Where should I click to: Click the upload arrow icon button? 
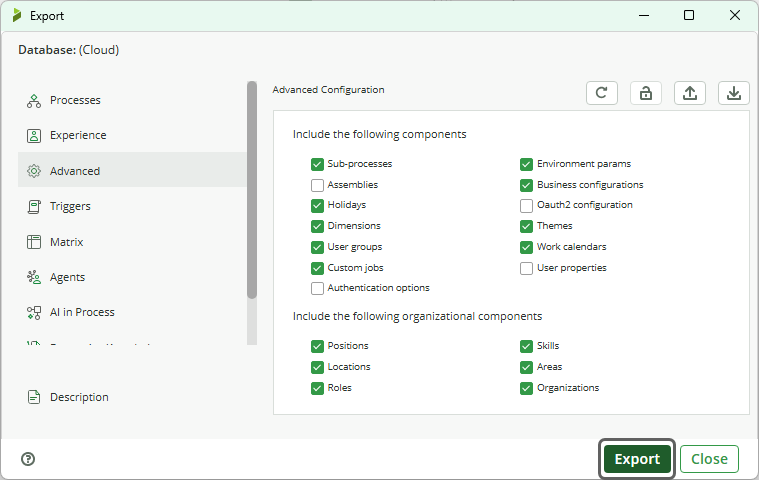[x=690, y=93]
